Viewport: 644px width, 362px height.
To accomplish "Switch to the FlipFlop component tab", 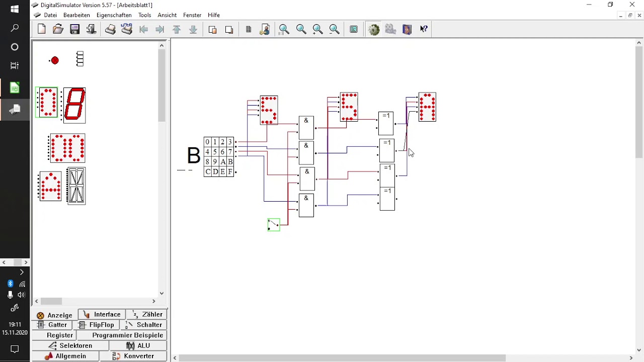I will point(97,325).
